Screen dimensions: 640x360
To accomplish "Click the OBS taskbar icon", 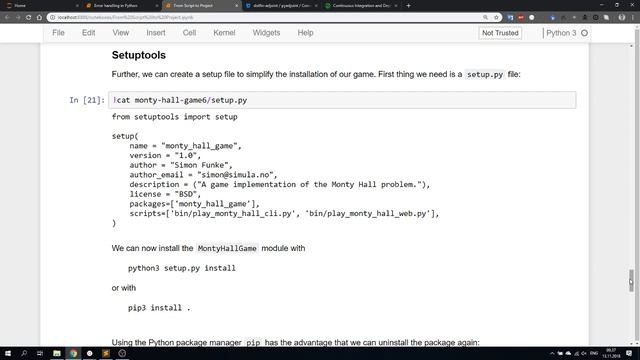I will (x=122, y=353).
